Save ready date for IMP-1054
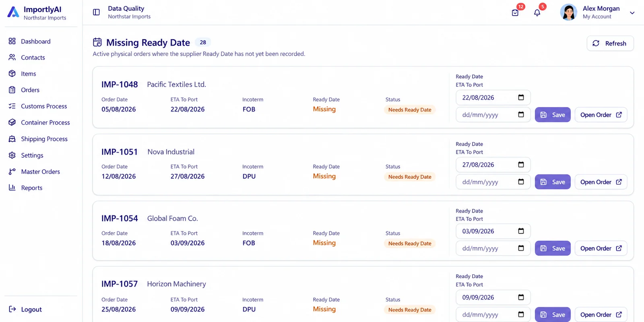Screen dimensions: 644x322 click(553, 248)
